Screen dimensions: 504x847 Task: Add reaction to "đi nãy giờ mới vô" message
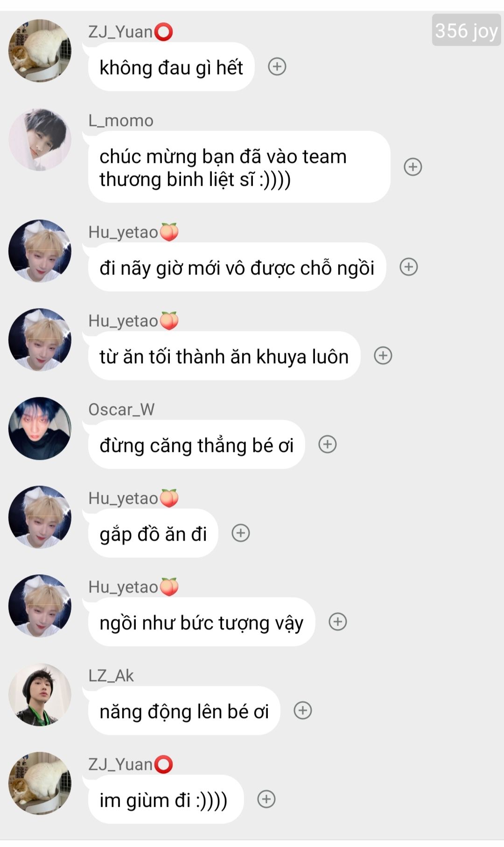coord(409,267)
